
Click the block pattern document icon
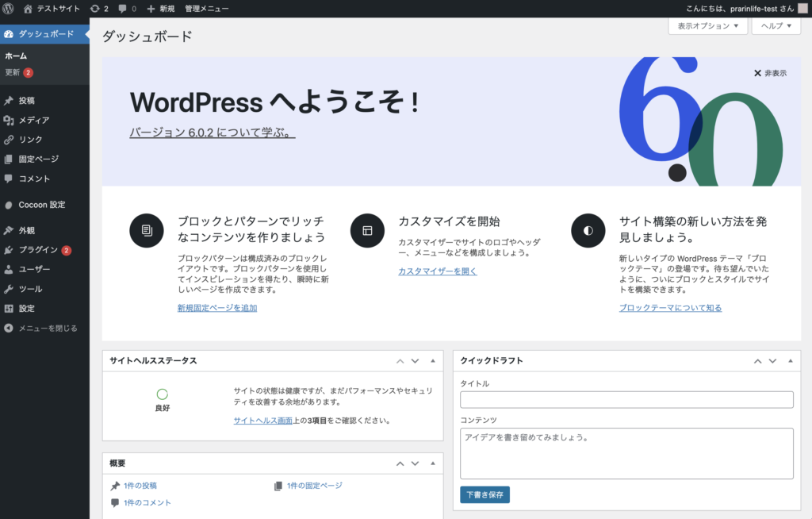147,230
